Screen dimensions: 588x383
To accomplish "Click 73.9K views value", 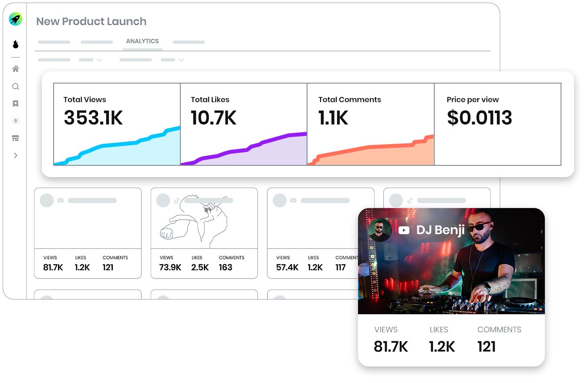I will 170,267.
